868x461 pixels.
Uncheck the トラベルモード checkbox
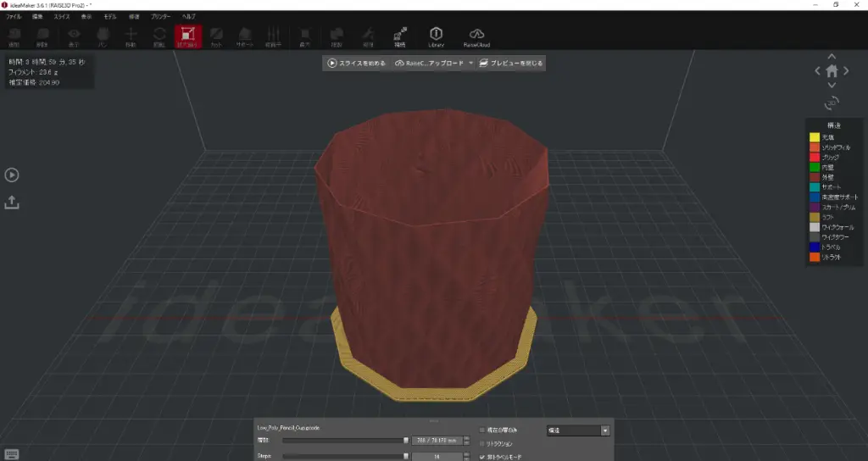pyautogui.click(x=483, y=457)
